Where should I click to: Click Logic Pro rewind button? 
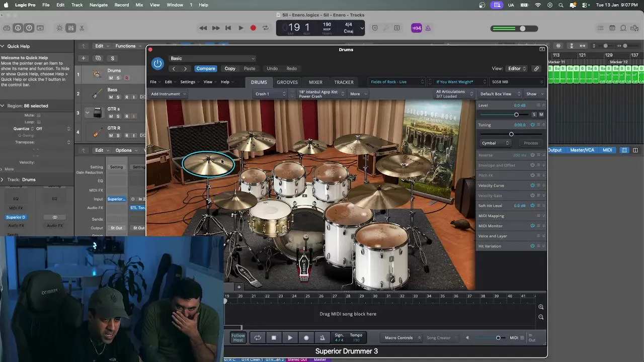coord(203,28)
